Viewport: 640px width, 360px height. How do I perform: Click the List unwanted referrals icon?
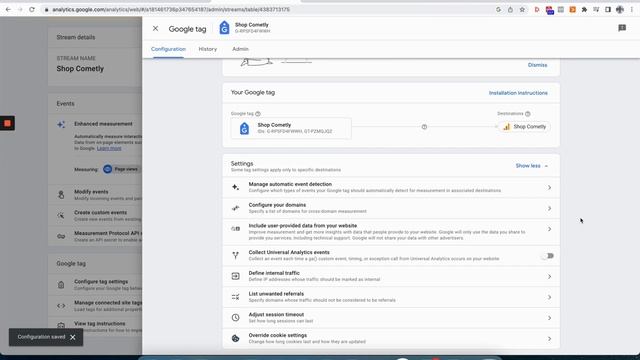(x=236, y=297)
